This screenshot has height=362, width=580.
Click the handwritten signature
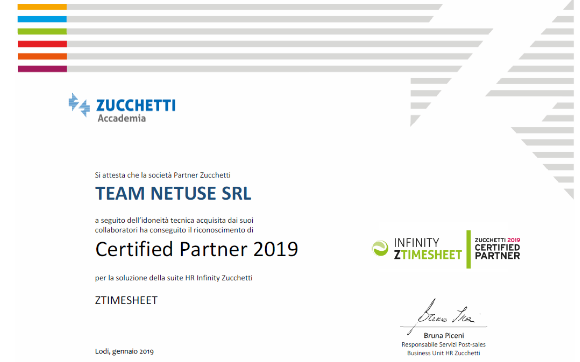(x=444, y=315)
